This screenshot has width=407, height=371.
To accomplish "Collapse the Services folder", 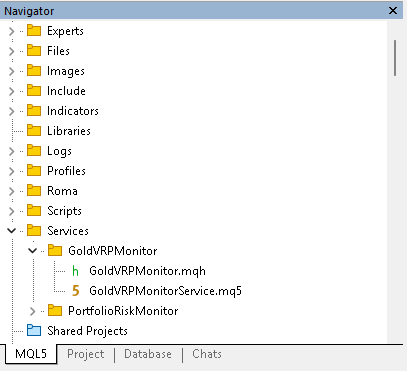I will tap(12, 231).
